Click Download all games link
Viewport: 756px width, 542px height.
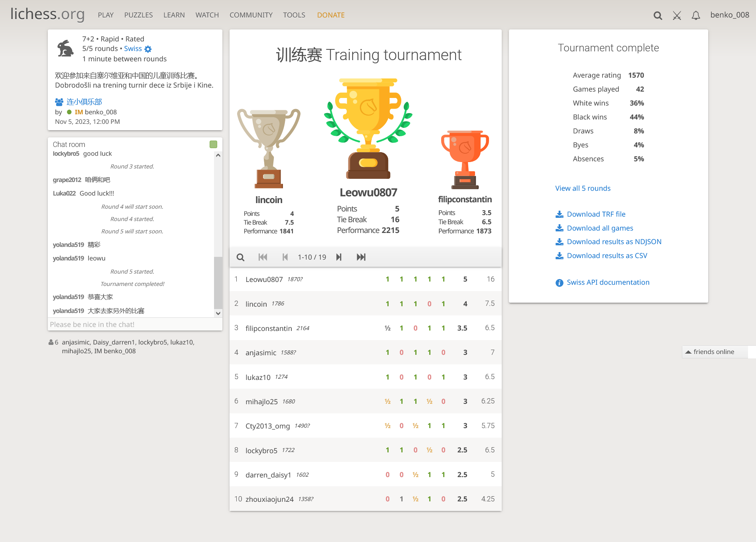600,228
